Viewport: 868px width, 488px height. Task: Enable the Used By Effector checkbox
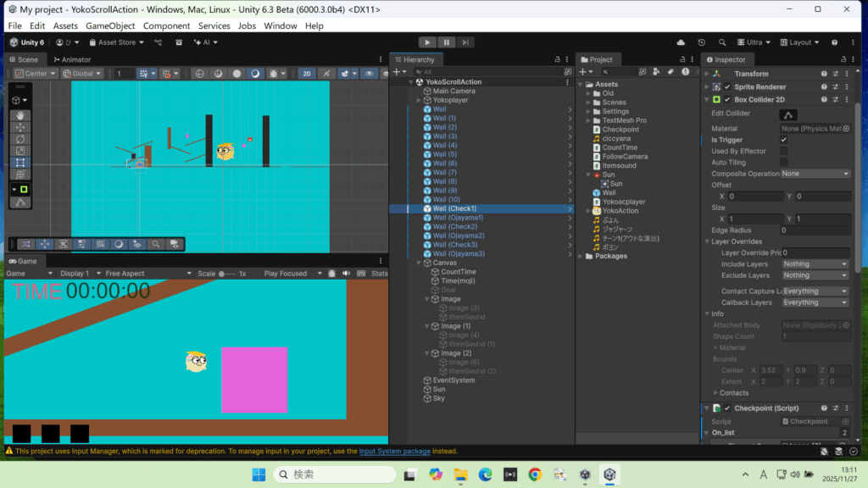[x=783, y=151]
